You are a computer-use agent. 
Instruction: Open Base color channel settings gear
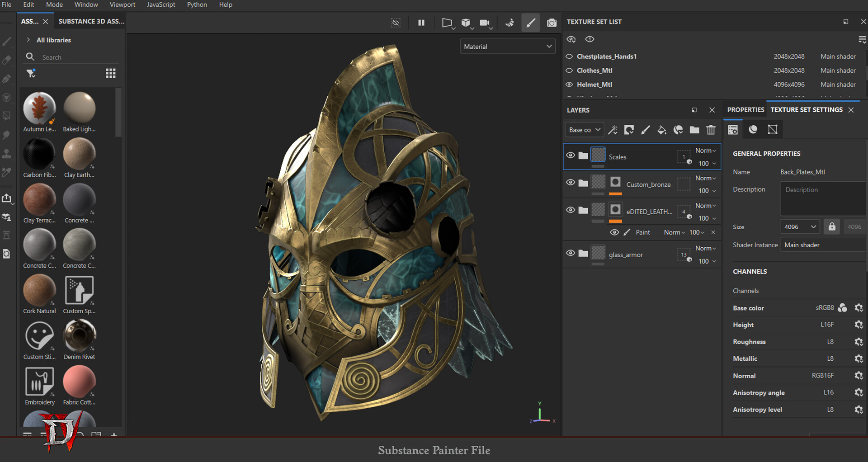click(859, 308)
